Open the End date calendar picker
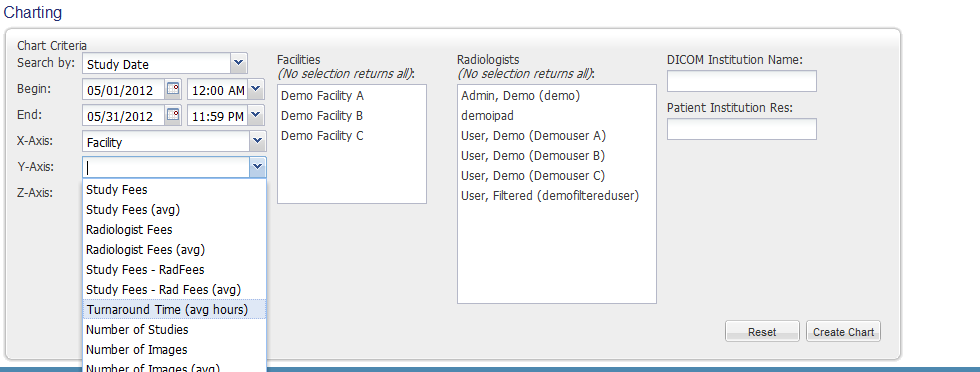Viewport: 980px width, 372px height. (x=173, y=115)
